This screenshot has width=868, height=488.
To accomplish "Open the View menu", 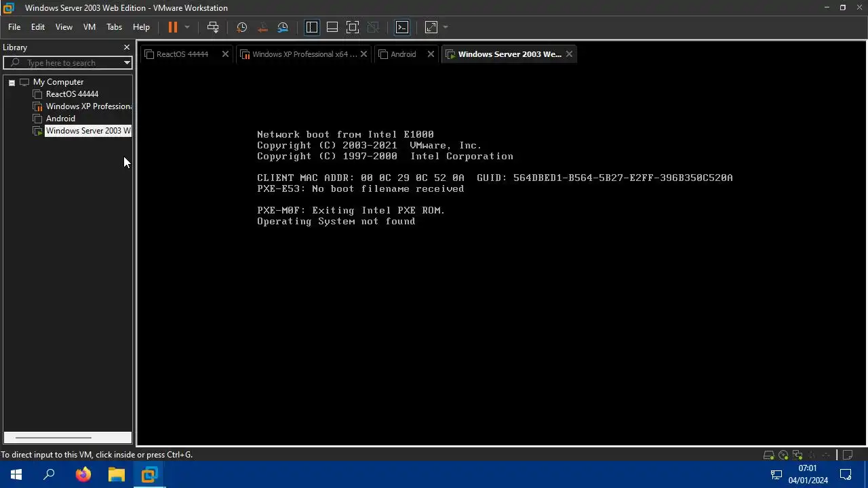I will (x=64, y=27).
